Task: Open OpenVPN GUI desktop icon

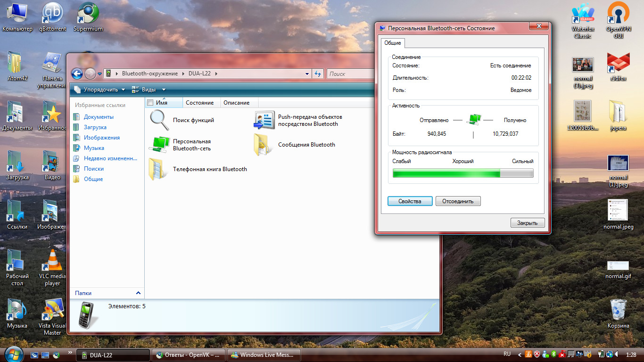Action: (x=618, y=14)
